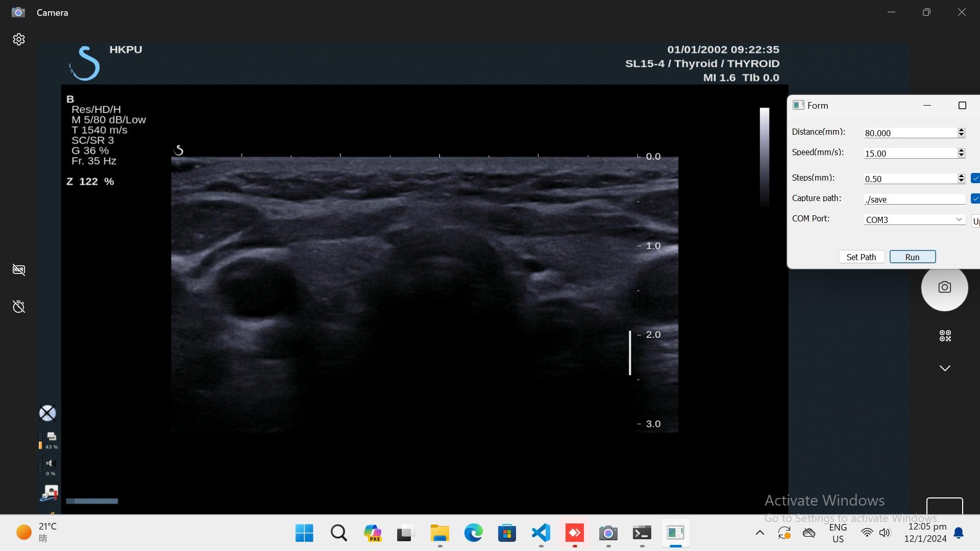The width and height of the screenshot is (980, 551).
Task: Open volume control in system tray
Action: [885, 533]
